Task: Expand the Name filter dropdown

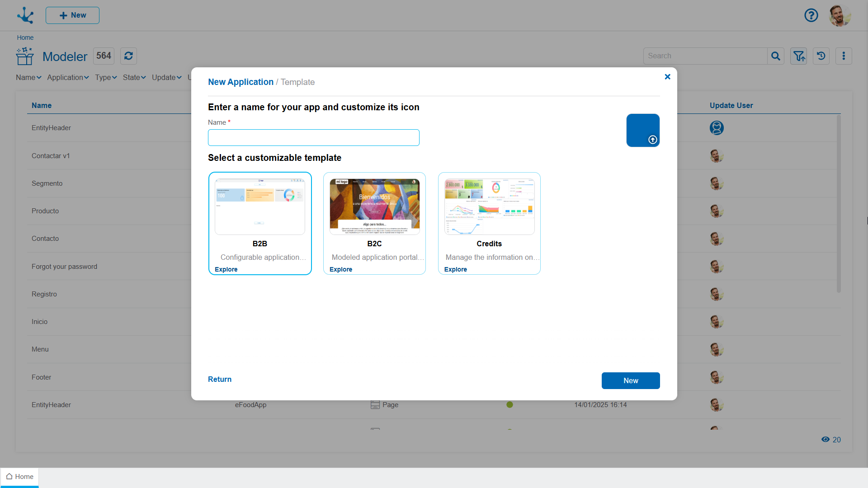Action: [x=28, y=78]
